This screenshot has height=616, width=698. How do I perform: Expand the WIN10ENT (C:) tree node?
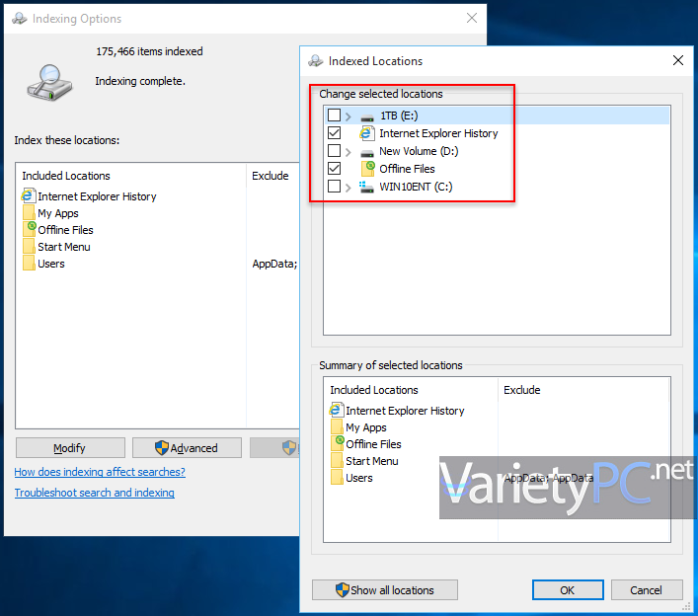coord(349,187)
